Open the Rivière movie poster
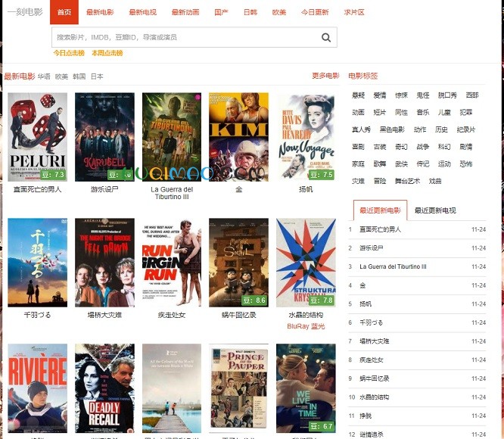The image size is (504, 439). coord(38,388)
